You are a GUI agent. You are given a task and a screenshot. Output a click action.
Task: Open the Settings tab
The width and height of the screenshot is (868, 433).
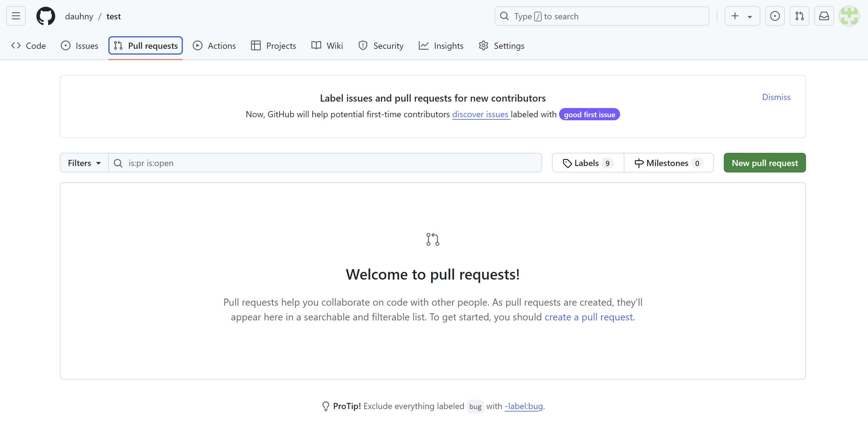(x=502, y=45)
